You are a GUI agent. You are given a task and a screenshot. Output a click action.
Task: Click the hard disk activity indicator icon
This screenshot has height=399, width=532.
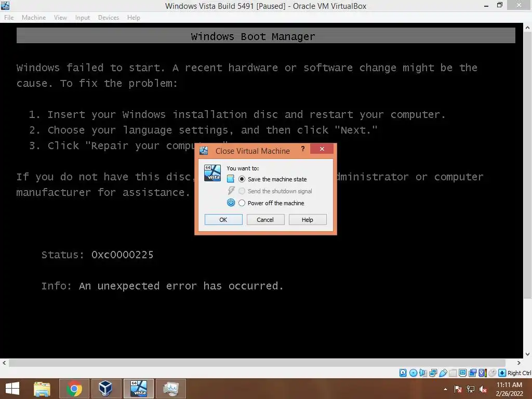pos(403,373)
